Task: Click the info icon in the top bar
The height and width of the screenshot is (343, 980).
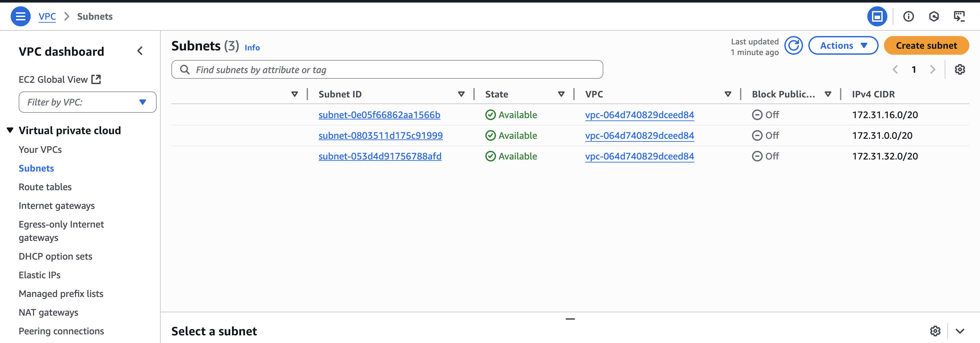Action: pyautogui.click(x=908, y=16)
